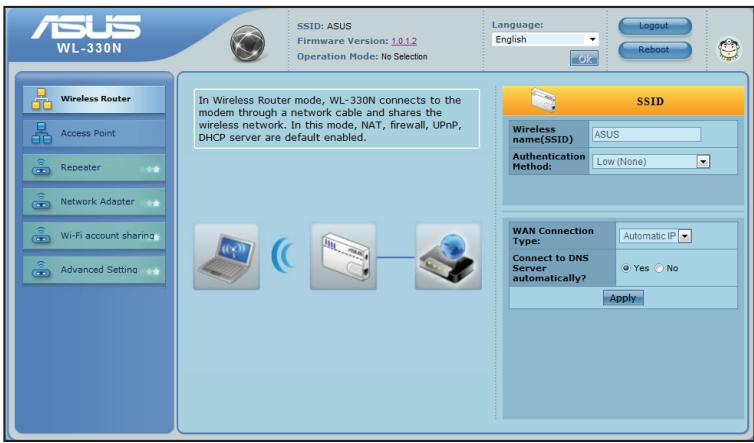The width and height of the screenshot is (754, 443).
Task: Click the Advanced Setting router icon
Action: tap(41, 270)
